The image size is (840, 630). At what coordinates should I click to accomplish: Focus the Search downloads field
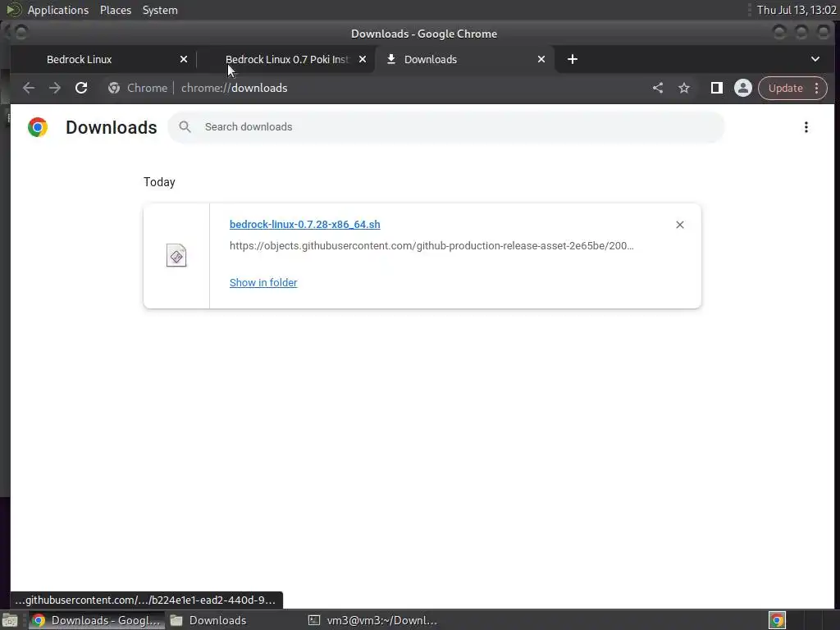(x=445, y=127)
